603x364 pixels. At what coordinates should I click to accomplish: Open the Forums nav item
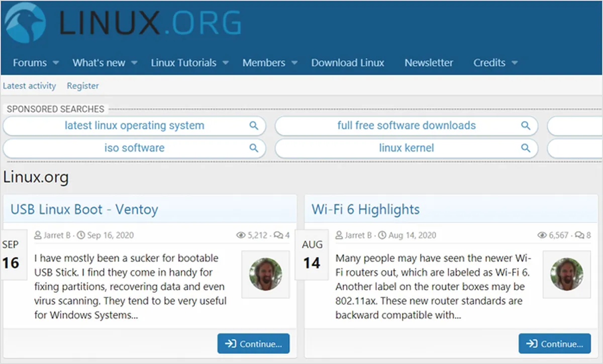30,63
